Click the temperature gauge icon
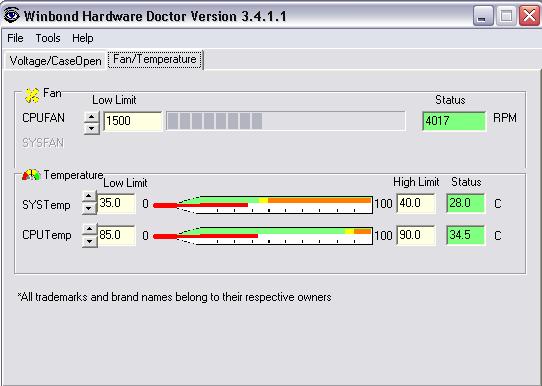This screenshot has width=542, height=386. click(31, 175)
